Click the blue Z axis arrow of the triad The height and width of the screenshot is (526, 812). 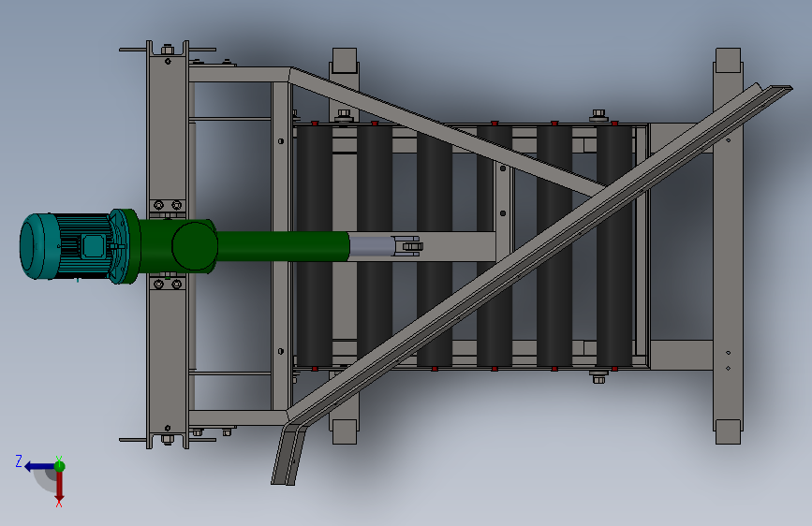point(39,466)
